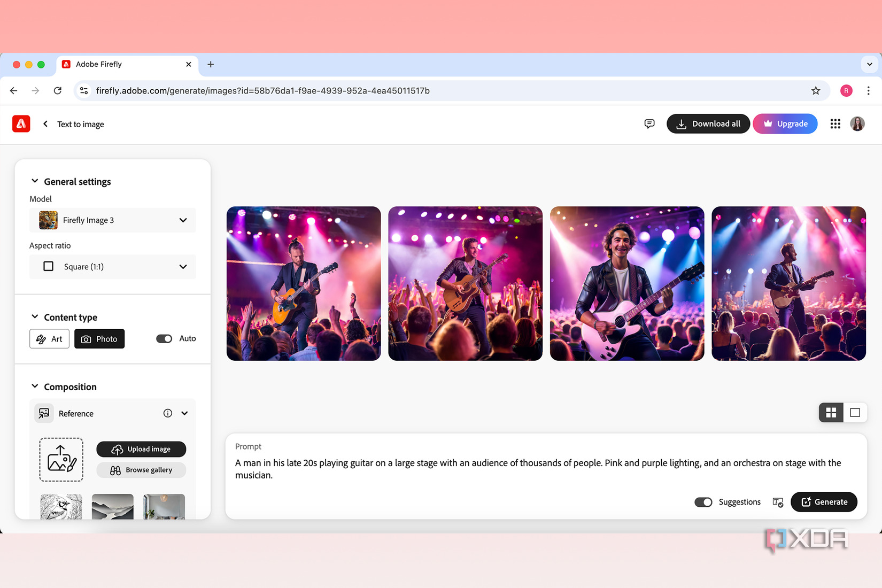Open Chrome three-dot menu
Screen dimensions: 882x588
pyautogui.click(x=869, y=91)
